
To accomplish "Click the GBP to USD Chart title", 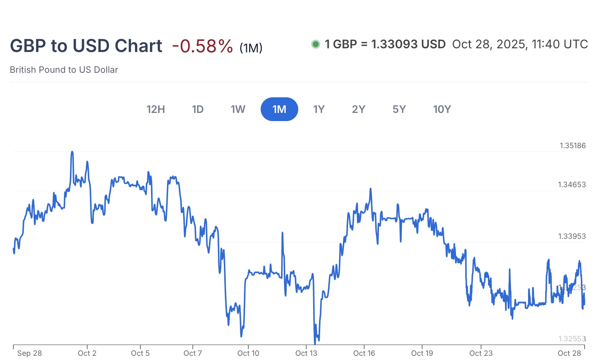I will (x=86, y=45).
